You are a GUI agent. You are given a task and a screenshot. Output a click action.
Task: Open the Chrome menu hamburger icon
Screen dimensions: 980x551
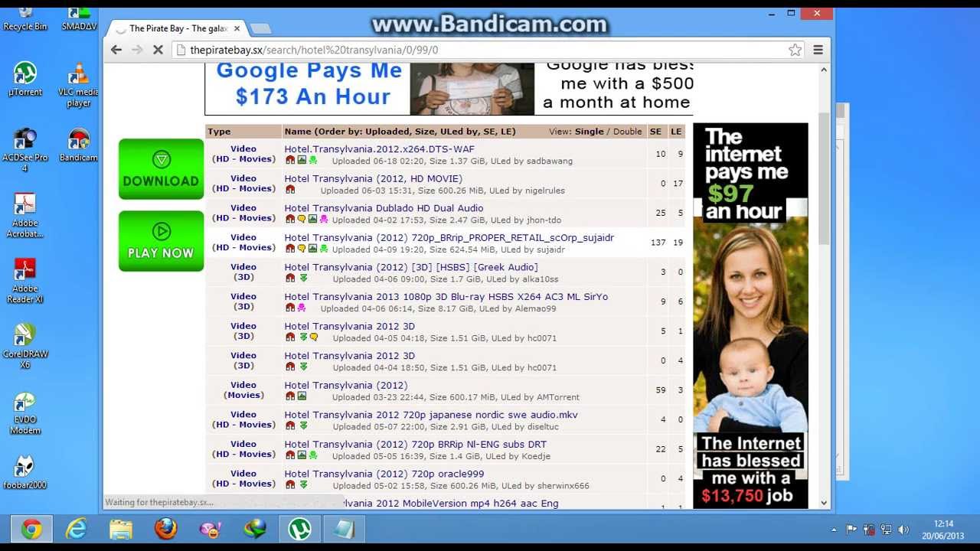tap(818, 50)
